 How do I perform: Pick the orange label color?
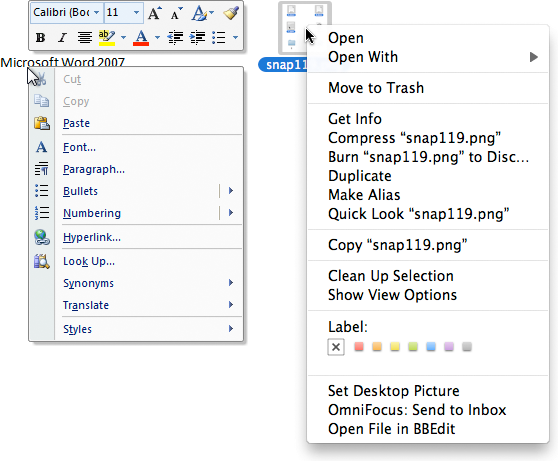(x=377, y=347)
